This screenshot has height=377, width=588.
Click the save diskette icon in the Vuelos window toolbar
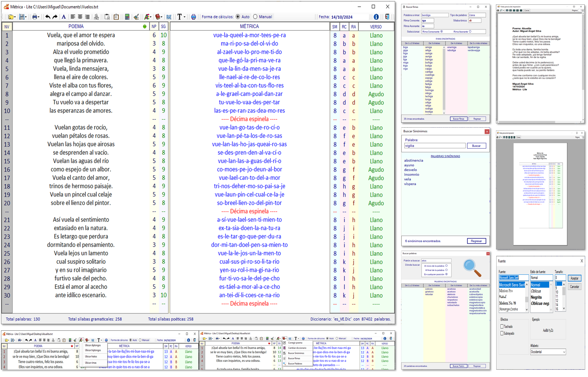22,17
